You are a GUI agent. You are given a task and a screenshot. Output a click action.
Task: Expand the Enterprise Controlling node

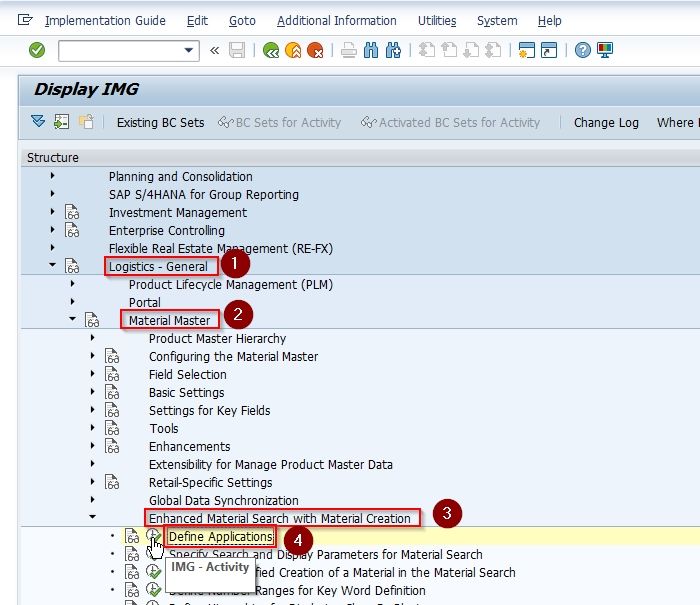click(x=53, y=230)
